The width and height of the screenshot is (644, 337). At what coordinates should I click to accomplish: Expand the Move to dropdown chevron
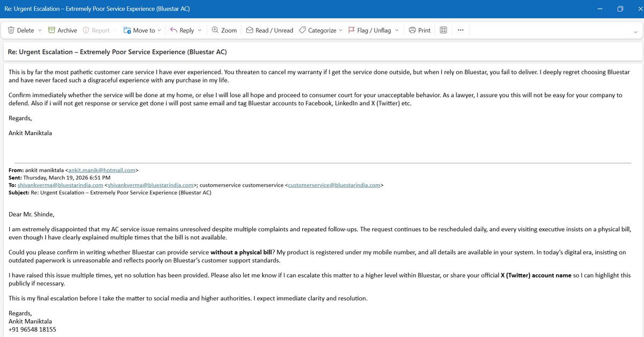(160, 31)
